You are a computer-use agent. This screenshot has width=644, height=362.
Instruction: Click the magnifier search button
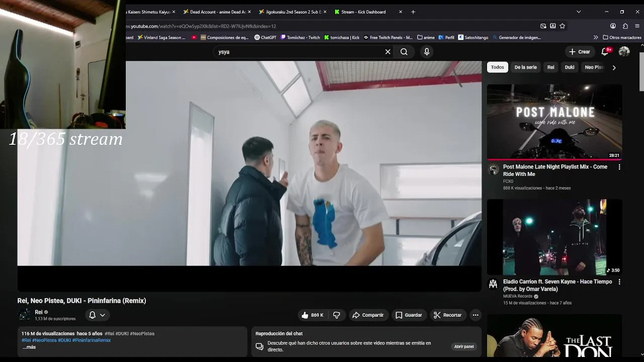coord(404,52)
